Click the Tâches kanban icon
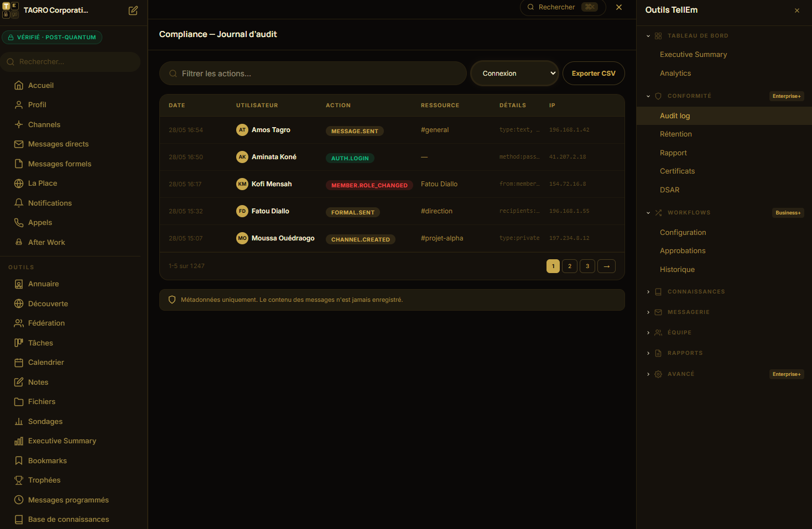The image size is (812, 529). 19,343
